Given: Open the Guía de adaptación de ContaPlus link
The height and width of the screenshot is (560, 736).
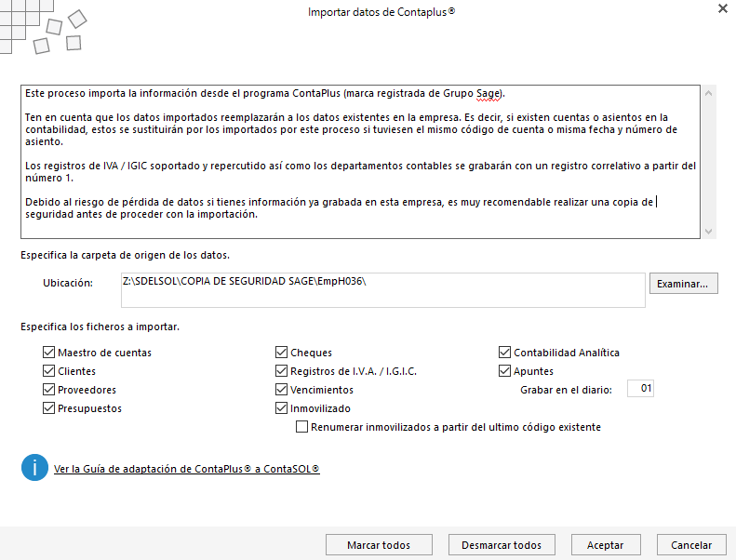Looking at the screenshot, I should [x=187, y=469].
